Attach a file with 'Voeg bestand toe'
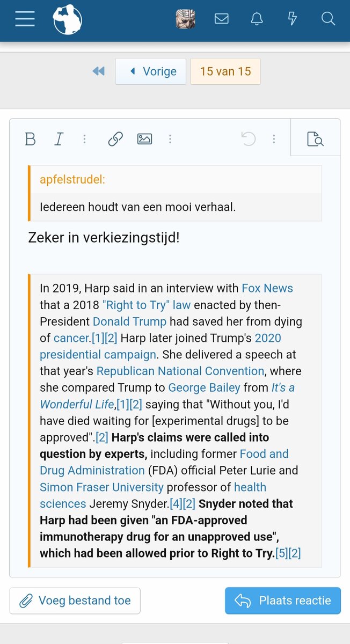The width and height of the screenshot is (350, 644). 75,601
